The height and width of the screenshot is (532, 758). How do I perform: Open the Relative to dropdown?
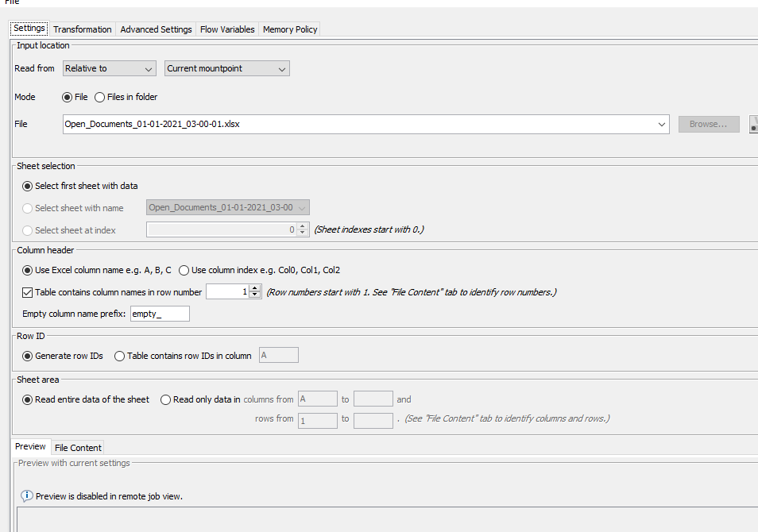[x=110, y=68]
